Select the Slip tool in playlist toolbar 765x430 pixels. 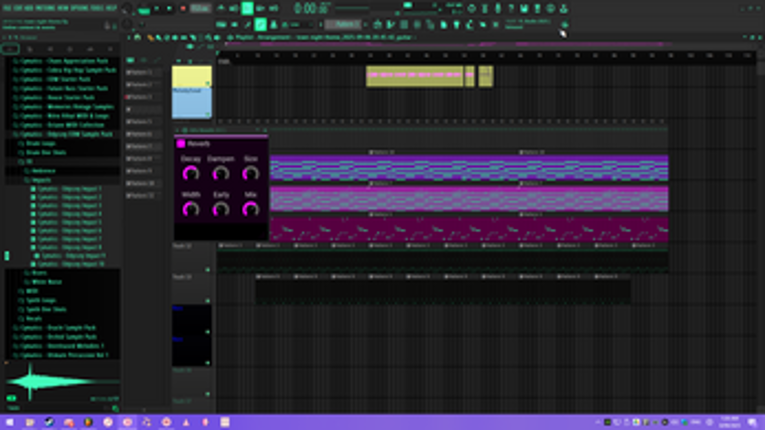click(x=184, y=38)
